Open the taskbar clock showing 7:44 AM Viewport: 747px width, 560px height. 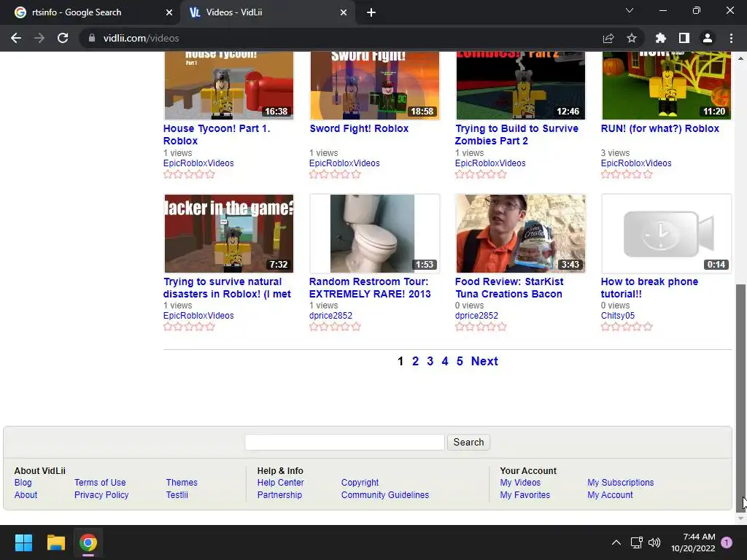[x=693, y=542]
